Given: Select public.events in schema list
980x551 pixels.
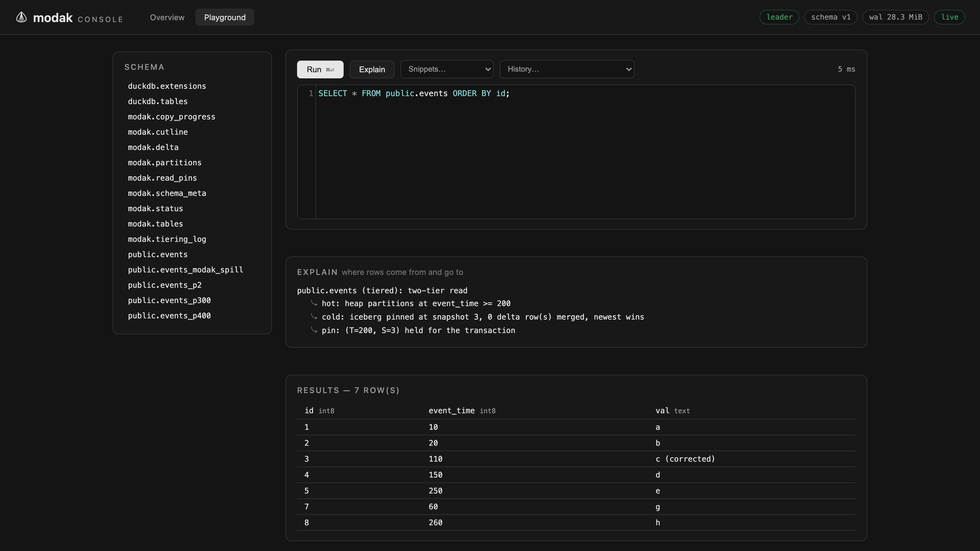Looking at the screenshot, I should coord(157,254).
